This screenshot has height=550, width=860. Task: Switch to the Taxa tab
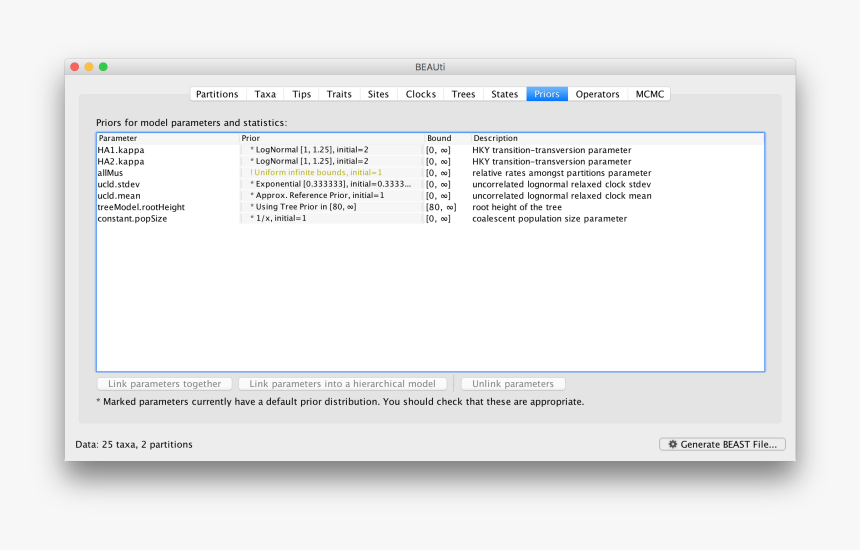point(265,94)
